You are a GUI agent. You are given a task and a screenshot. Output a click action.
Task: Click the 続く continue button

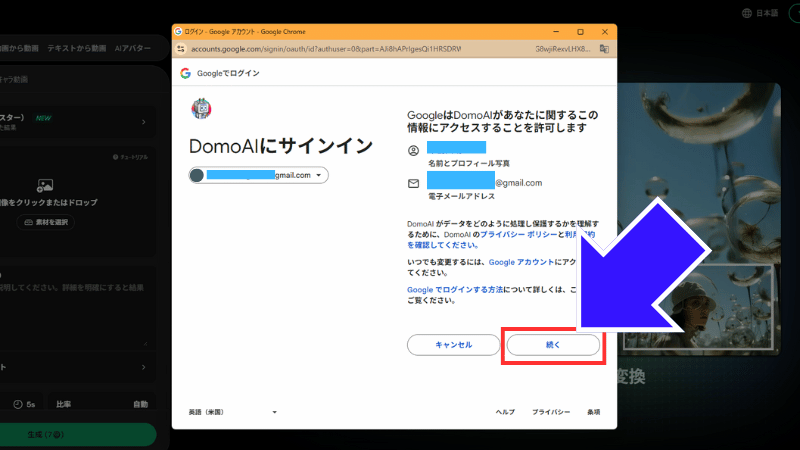(553, 344)
